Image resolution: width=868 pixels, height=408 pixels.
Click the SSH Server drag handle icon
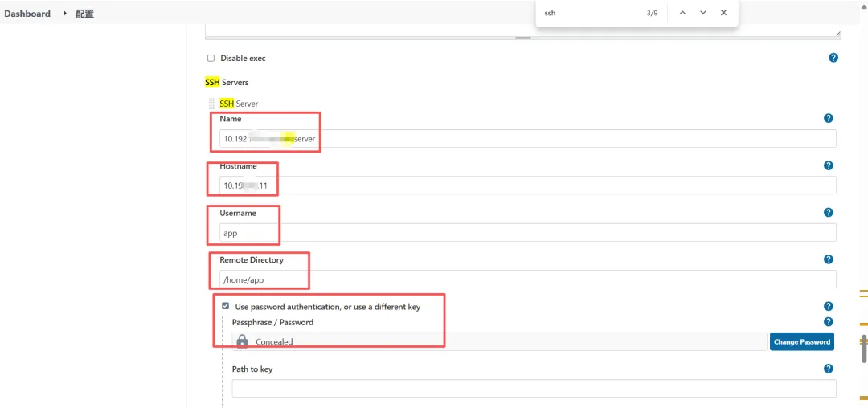click(x=212, y=104)
